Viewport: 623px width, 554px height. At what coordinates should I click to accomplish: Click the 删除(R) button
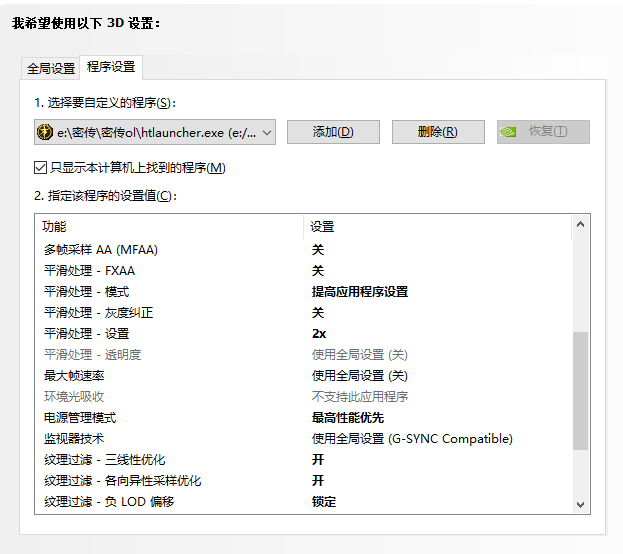(438, 132)
